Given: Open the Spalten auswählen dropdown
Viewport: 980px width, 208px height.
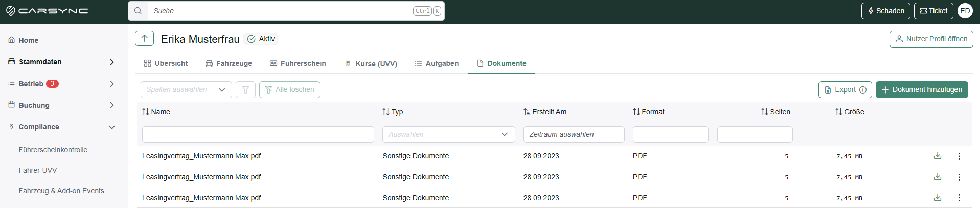Looking at the screenshot, I should point(186,90).
